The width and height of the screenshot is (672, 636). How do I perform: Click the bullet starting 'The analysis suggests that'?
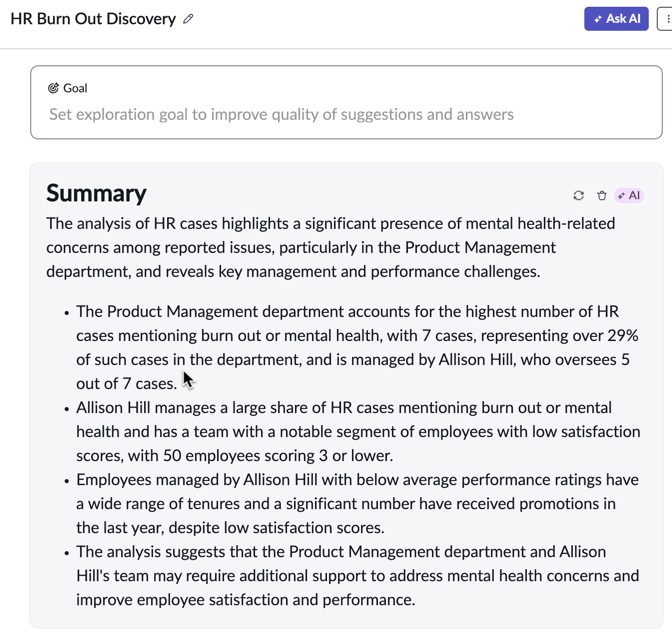[x=357, y=576]
